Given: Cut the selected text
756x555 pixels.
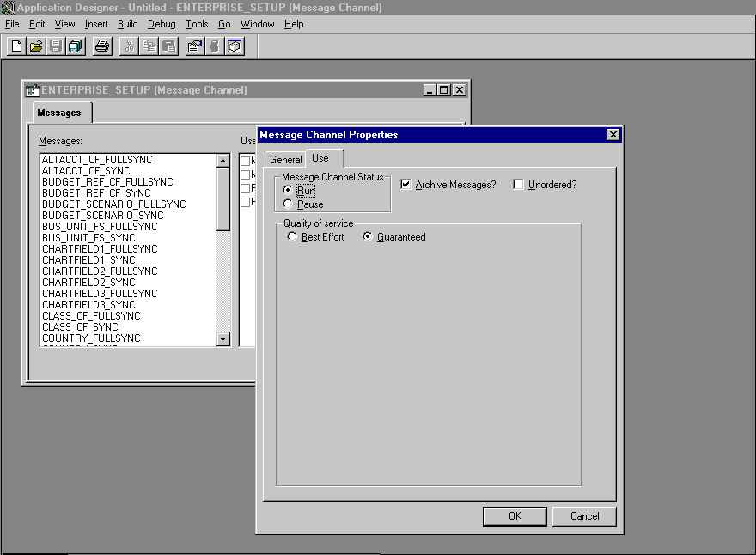Looking at the screenshot, I should coord(129,46).
